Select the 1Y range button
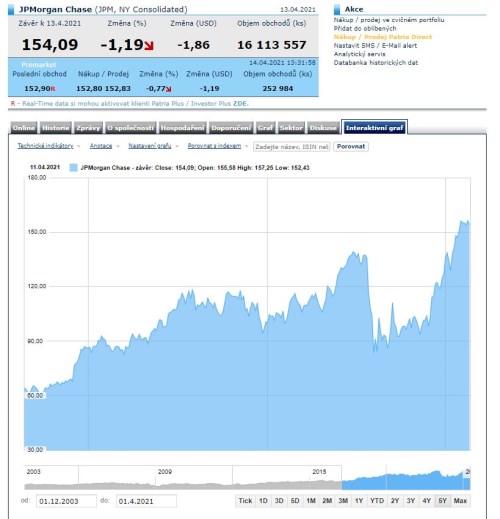 click(359, 501)
